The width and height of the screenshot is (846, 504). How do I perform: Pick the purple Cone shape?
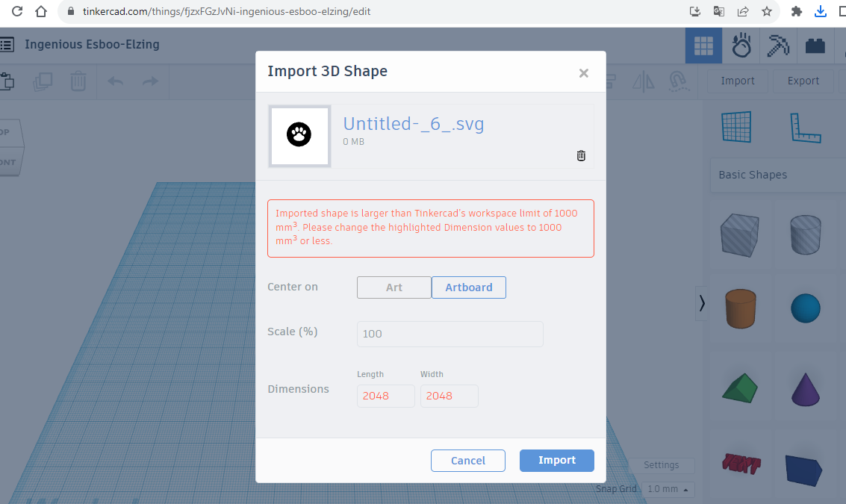tap(806, 389)
